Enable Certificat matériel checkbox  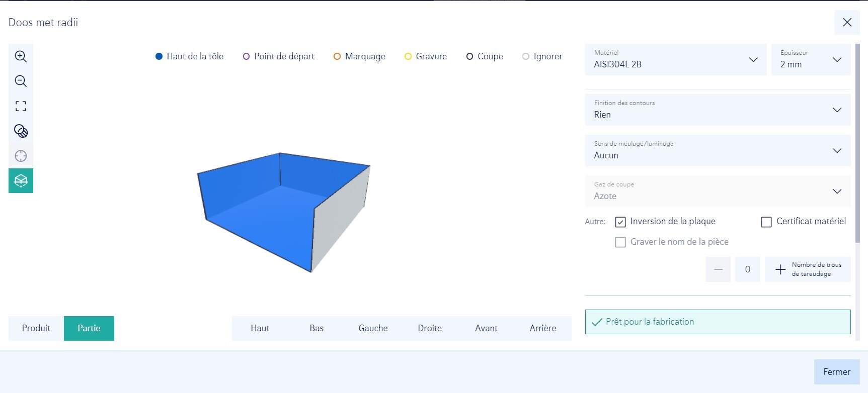tap(766, 222)
